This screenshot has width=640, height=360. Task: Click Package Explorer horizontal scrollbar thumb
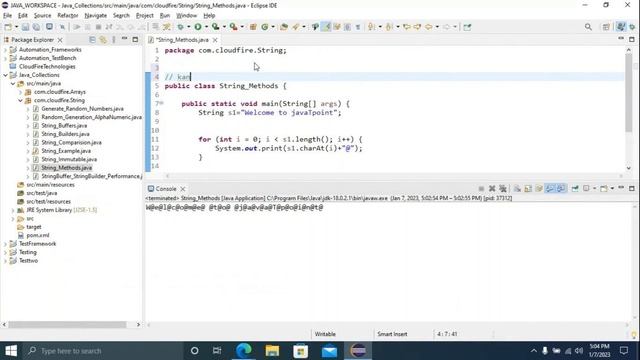(x=67, y=324)
